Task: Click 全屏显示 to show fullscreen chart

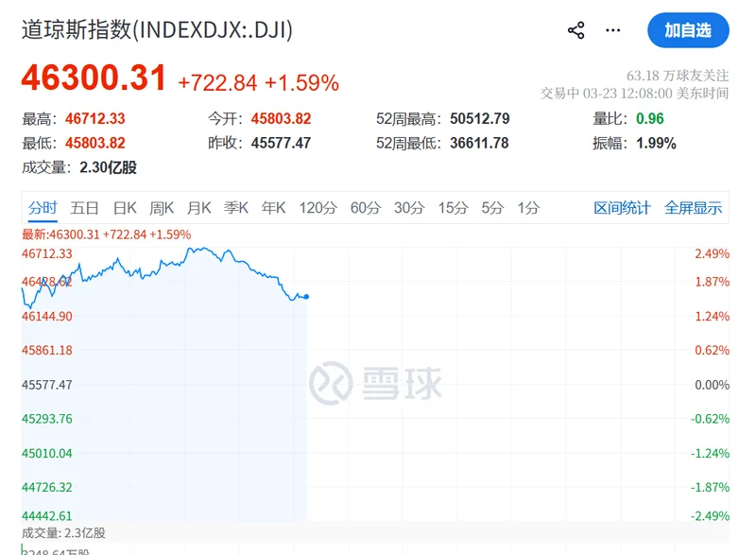Action: (x=693, y=208)
